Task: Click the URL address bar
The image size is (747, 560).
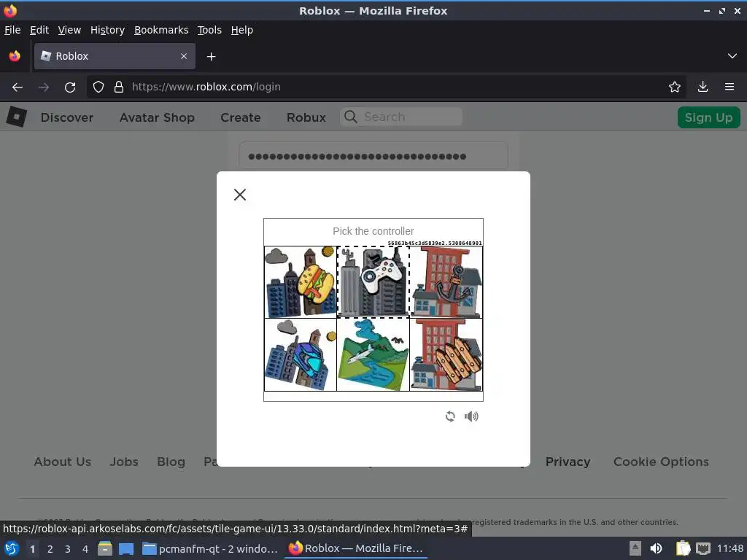Action: [x=386, y=87]
